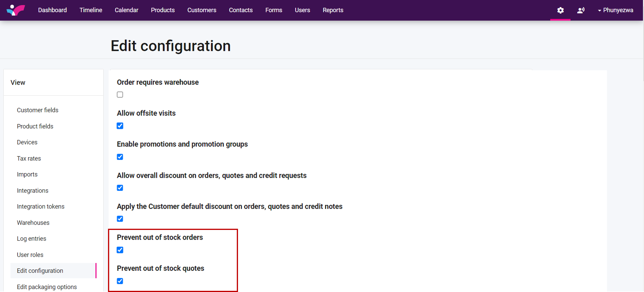This screenshot has height=292, width=644.
Task: Expand the Phunyezwa user dropdown
Action: pyautogui.click(x=615, y=10)
